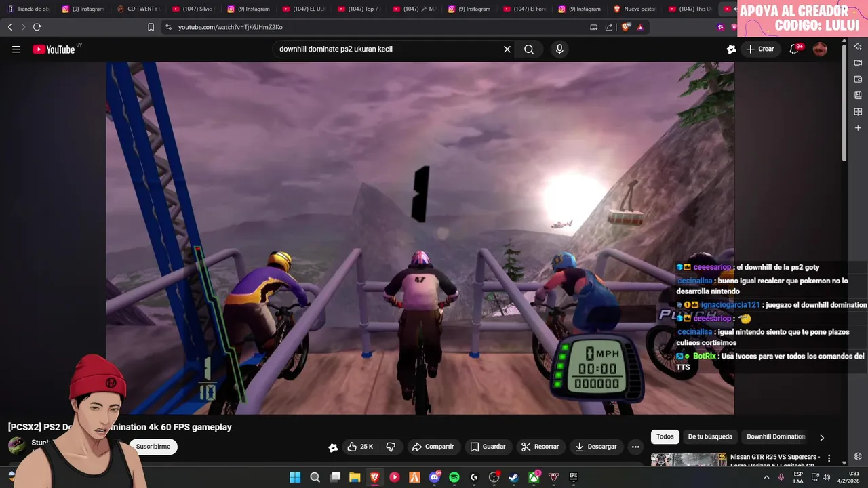868x488 pixels.
Task: Subscribe to channel with Suscribirme
Action: tap(153, 447)
